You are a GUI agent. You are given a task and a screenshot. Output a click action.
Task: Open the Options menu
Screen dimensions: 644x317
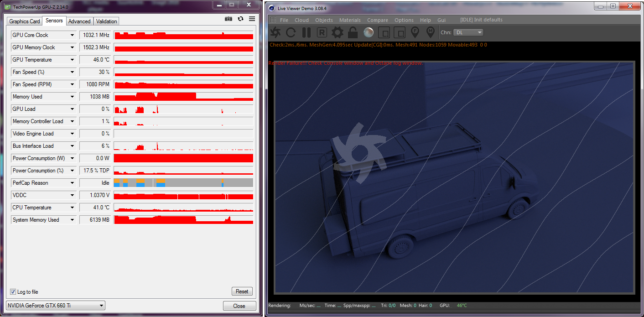tap(404, 20)
